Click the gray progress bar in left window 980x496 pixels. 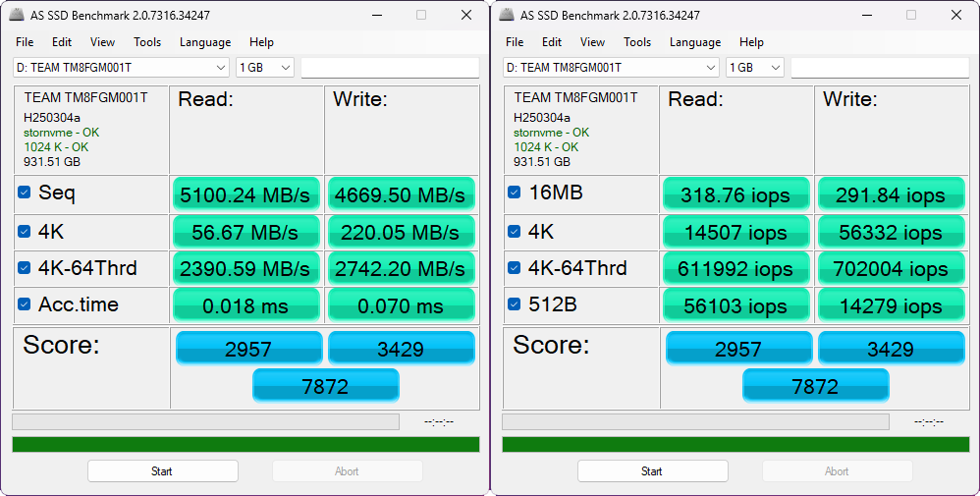point(205,421)
